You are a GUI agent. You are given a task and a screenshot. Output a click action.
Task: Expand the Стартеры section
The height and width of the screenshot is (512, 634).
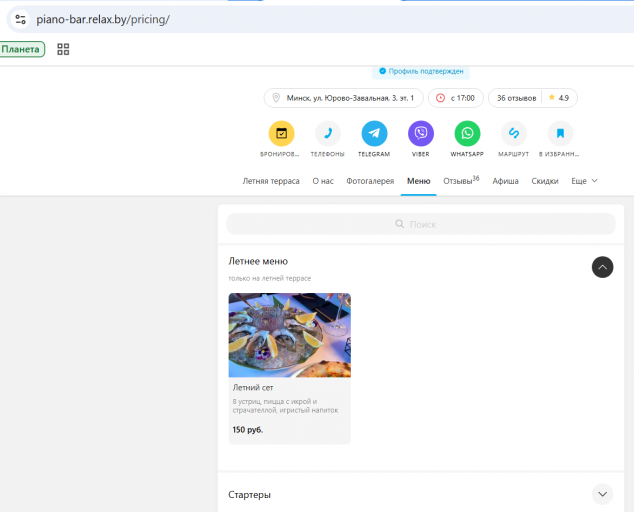tap(602, 494)
